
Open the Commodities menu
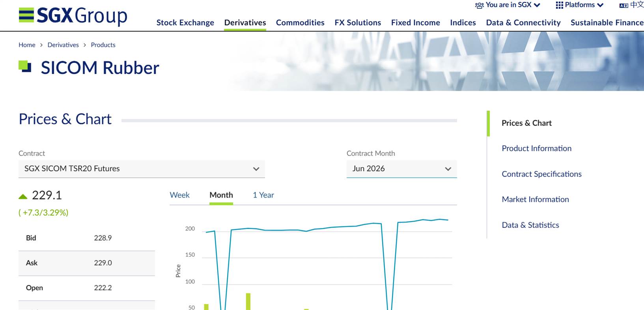coord(300,23)
